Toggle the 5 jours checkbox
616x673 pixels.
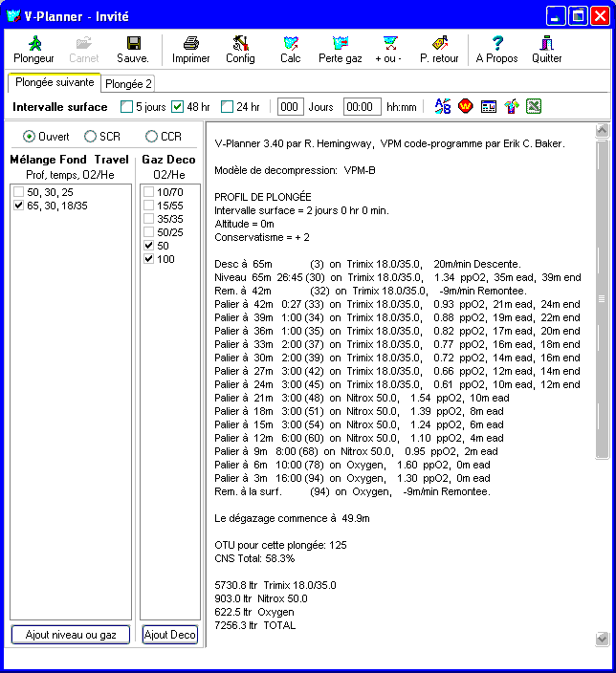tap(126, 107)
